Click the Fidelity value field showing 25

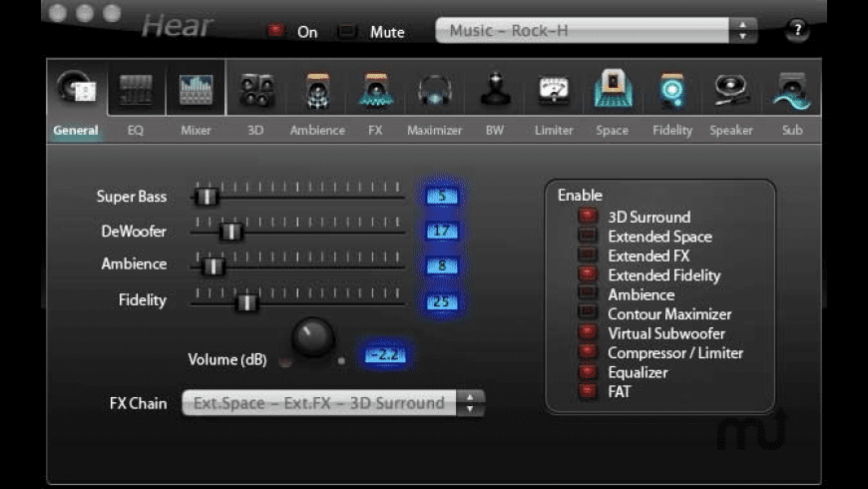click(x=441, y=301)
